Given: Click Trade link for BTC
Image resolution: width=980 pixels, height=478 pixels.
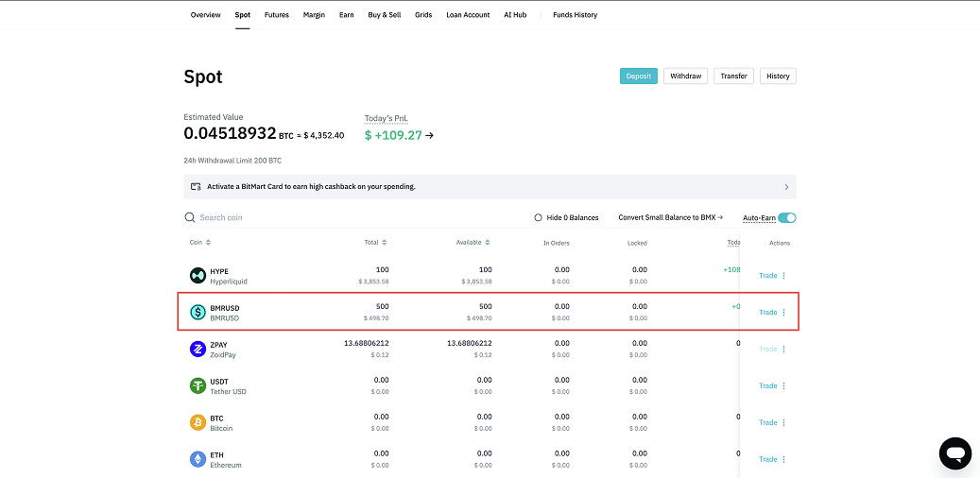Looking at the screenshot, I should [x=768, y=423].
